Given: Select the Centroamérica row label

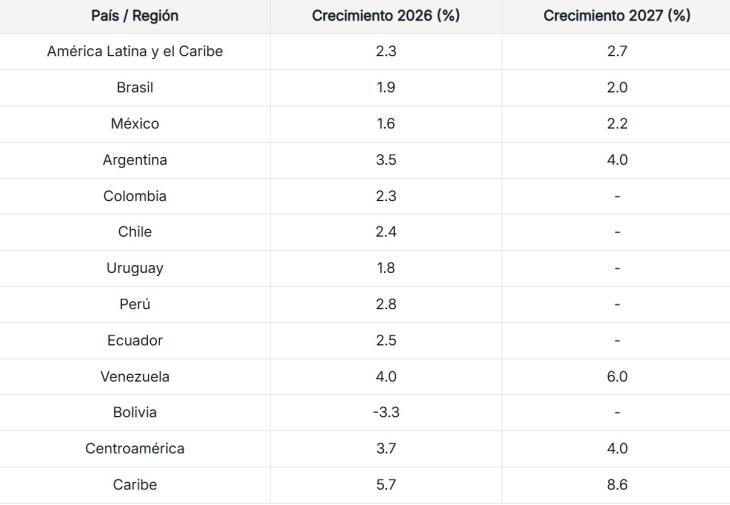Looking at the screenshot, I should pyautogui.click(x=135, y=449).
